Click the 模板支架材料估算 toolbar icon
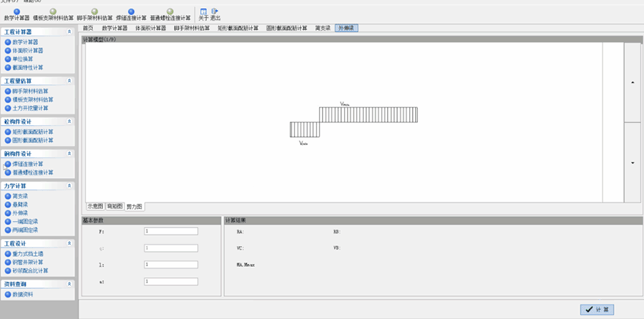 click(54, 13)
